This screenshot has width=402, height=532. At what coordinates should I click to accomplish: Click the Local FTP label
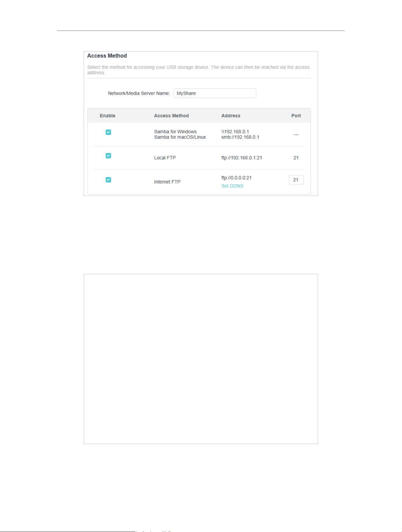(165, 158)
